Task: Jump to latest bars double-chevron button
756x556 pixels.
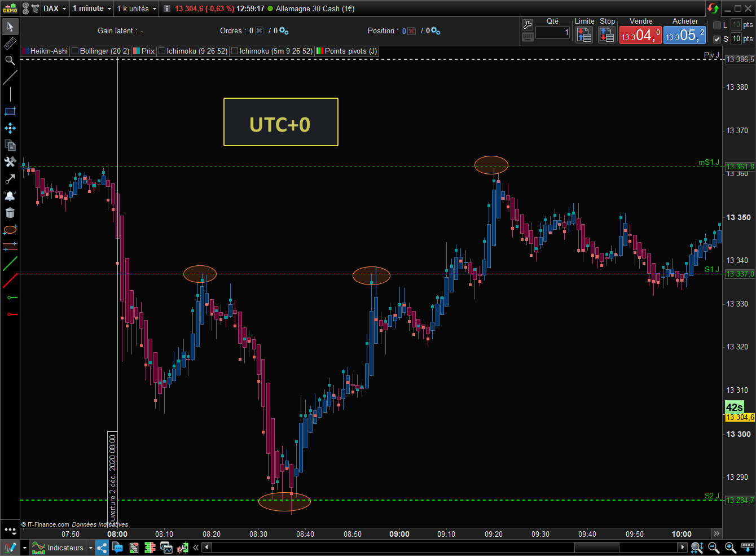Action: pos(717,533)
